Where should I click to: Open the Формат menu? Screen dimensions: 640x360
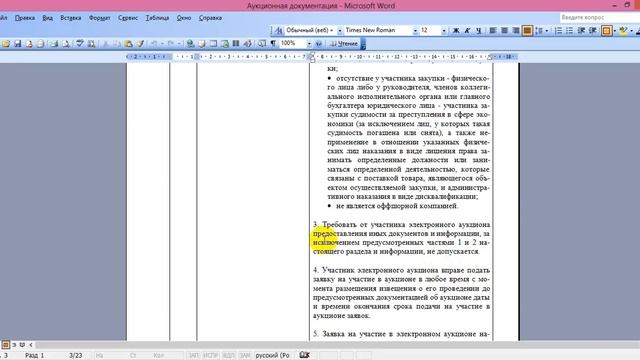(100, 18)
